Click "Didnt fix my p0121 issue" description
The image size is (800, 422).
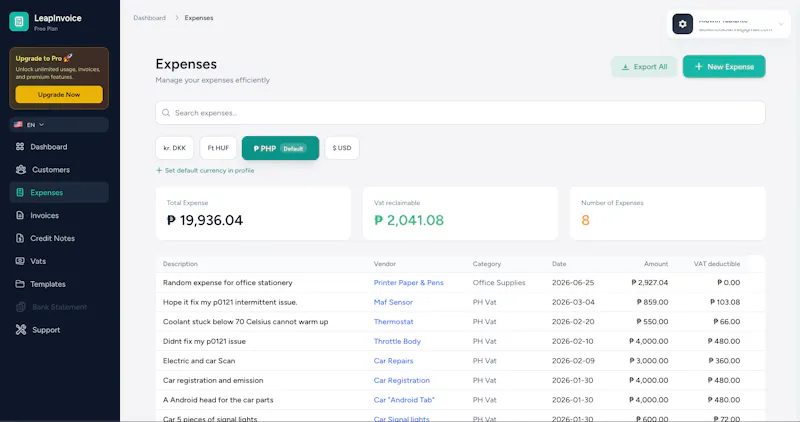(x=204, y=341)
